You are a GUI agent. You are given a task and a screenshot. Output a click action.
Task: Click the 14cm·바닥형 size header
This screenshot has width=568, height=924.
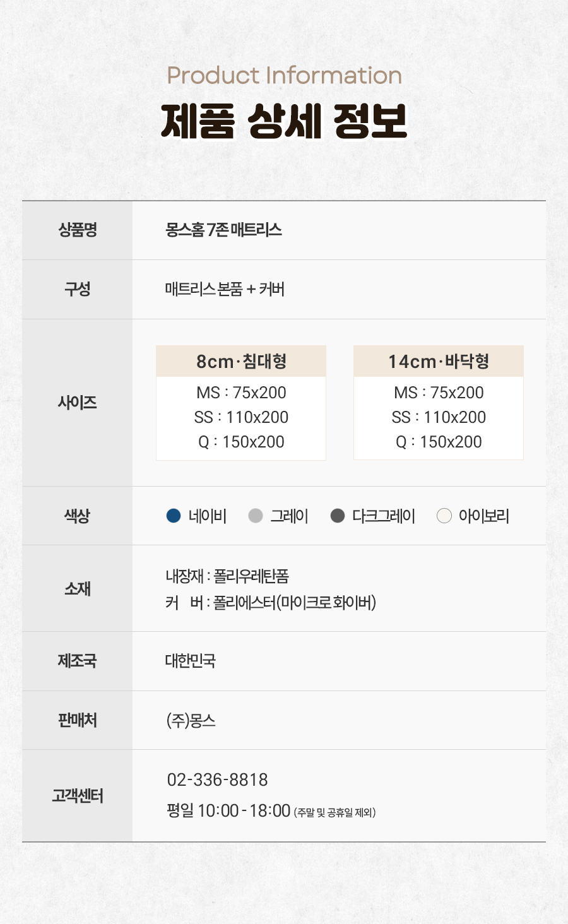coord(439,361)
